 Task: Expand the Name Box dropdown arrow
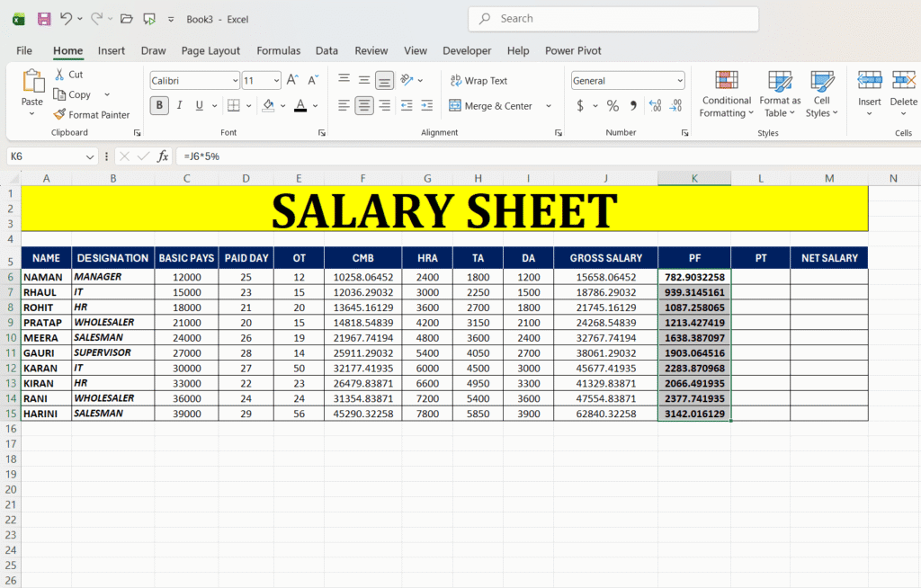click(89, 156)
